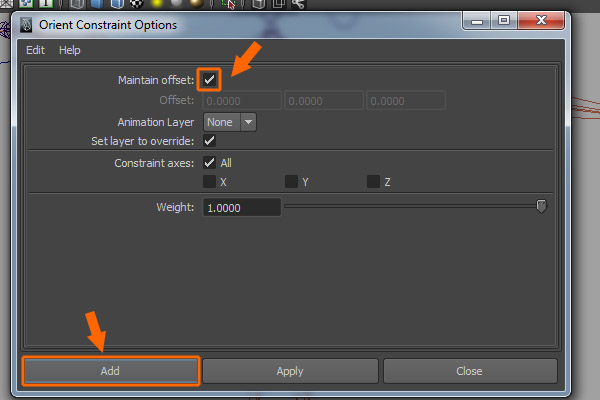
Task: Click the Add button
Action: click(x=111, y=371)
